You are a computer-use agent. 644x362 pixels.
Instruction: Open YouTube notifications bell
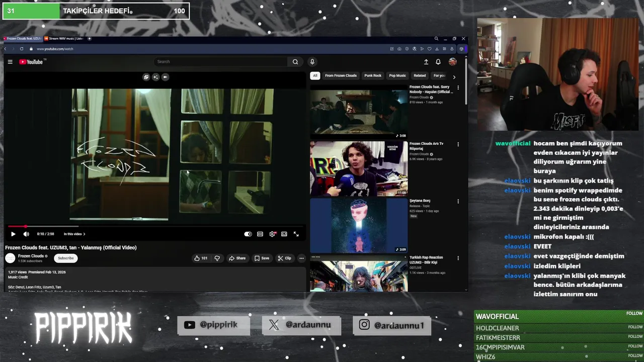438,62
